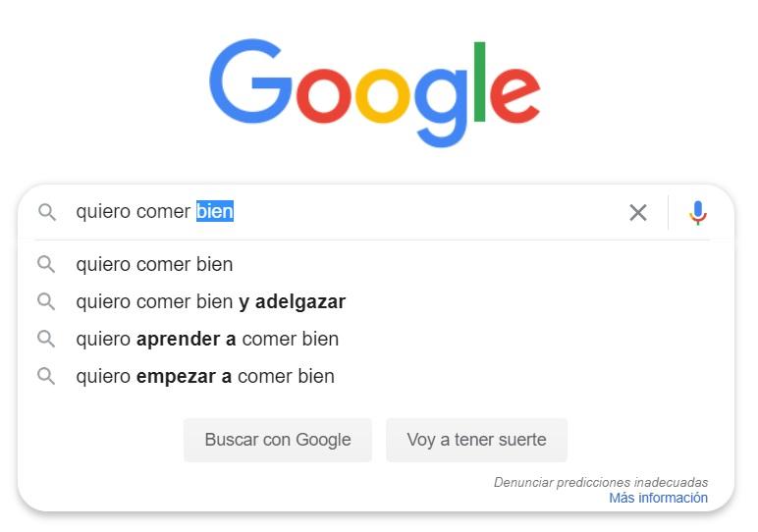Click the magnifier icon beside "quiero aprender a comer bien"
The image size is (758, 532).
click(46, 339)
